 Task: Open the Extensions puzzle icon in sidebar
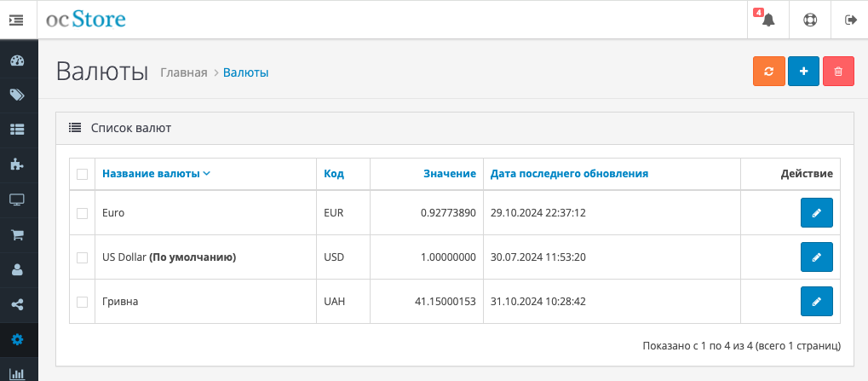point(18,165)
